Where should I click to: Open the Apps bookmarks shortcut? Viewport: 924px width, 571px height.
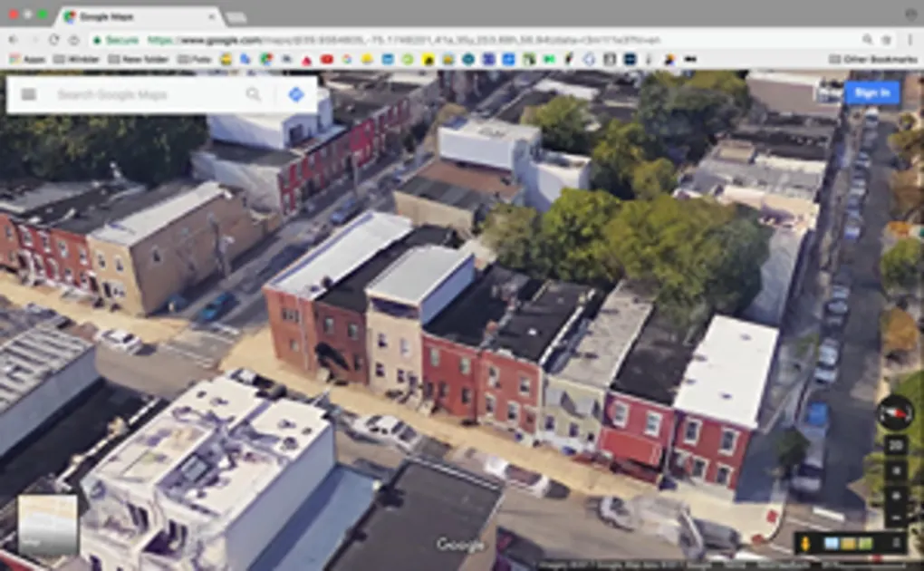coord(27,59)
